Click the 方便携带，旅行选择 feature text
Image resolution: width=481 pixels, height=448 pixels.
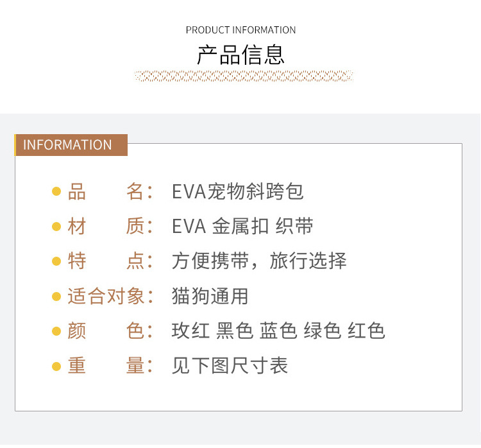tap(259, 261)
